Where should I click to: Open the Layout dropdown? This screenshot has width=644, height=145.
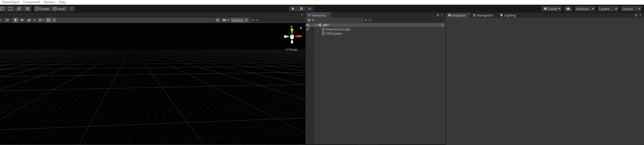tap(631, 9)
